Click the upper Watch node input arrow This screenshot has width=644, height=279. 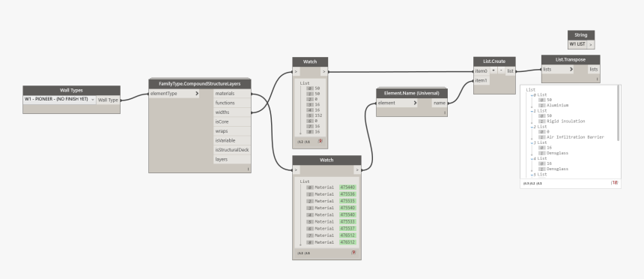[x=296, y=72]
